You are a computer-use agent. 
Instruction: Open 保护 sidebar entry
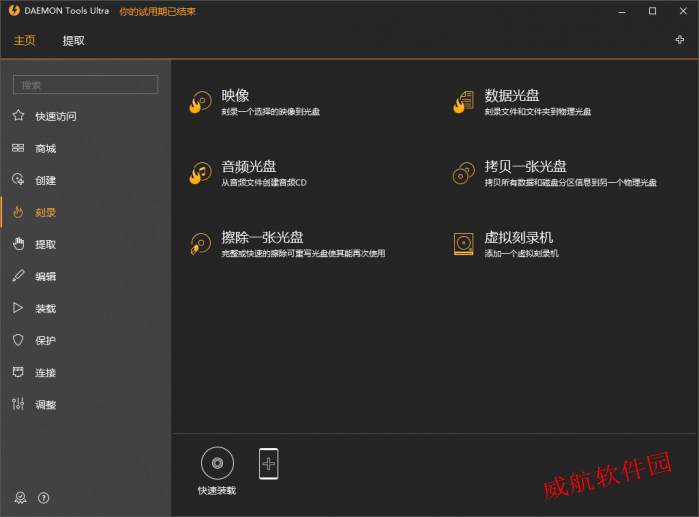[45, 341]
